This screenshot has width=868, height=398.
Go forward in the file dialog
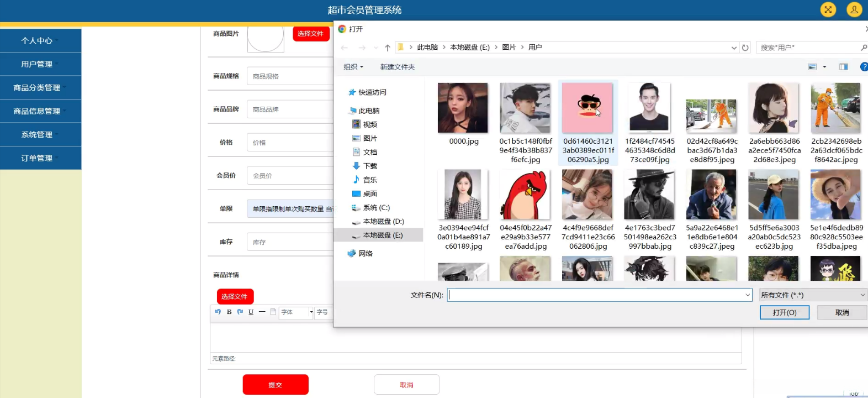362,48
